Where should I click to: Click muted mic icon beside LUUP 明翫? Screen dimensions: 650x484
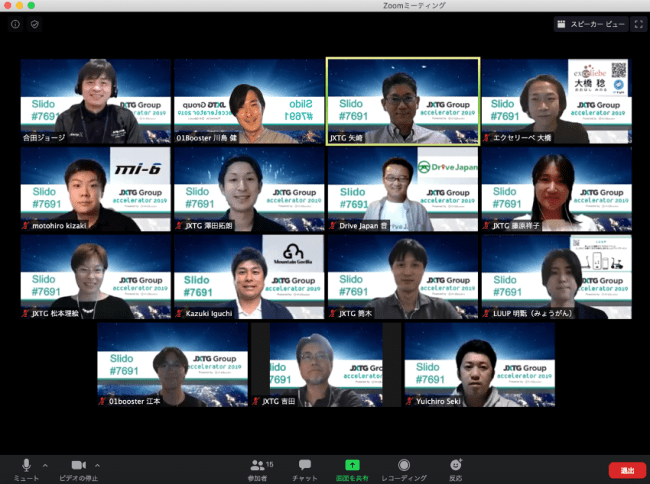487,313
